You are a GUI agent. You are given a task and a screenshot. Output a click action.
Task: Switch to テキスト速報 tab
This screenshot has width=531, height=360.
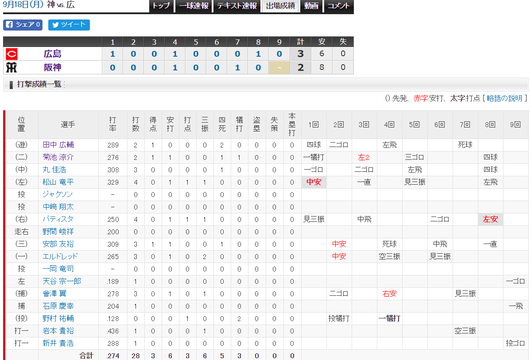coord(237,6)
